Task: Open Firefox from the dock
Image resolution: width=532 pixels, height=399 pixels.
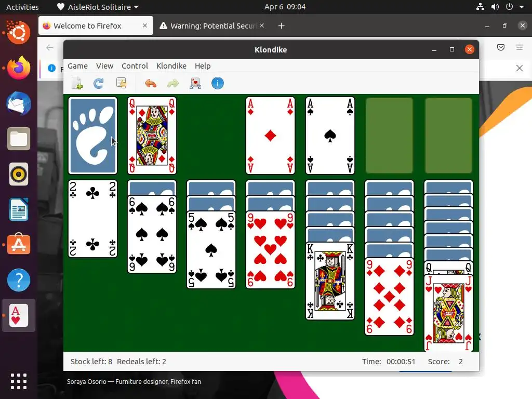Action: [x=19, y=68]
